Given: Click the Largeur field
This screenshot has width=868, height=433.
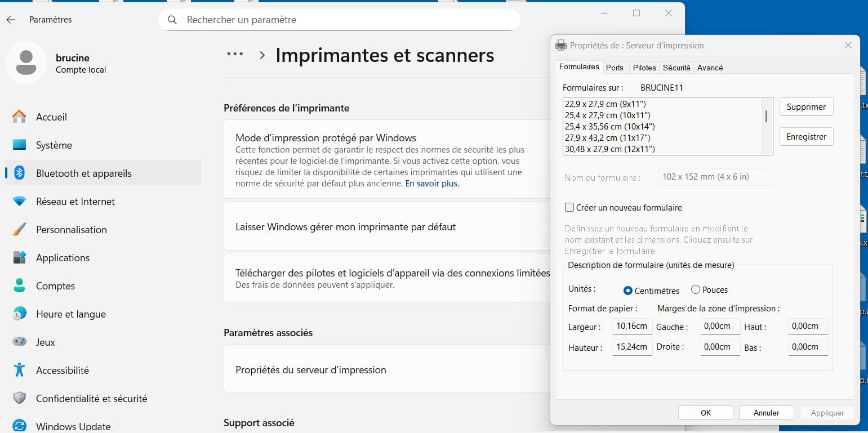Looking at the screenshot, I should [632, 327].
